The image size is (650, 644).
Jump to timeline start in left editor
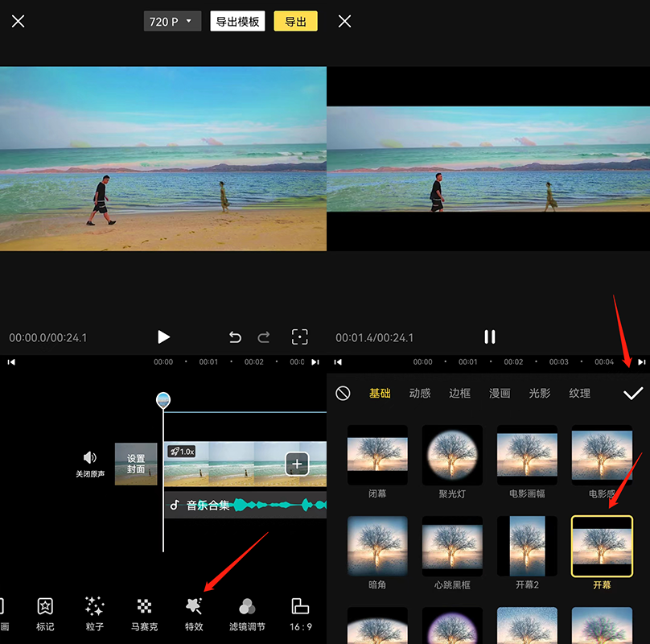(x=11, y=361)
